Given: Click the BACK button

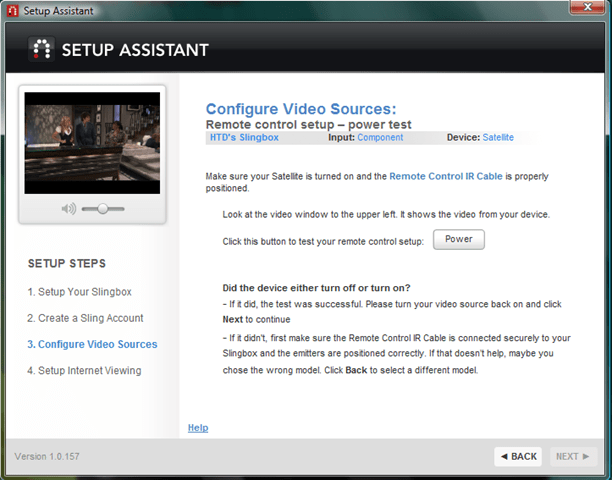Looking at the screenshot, I should tap(518, 456).
